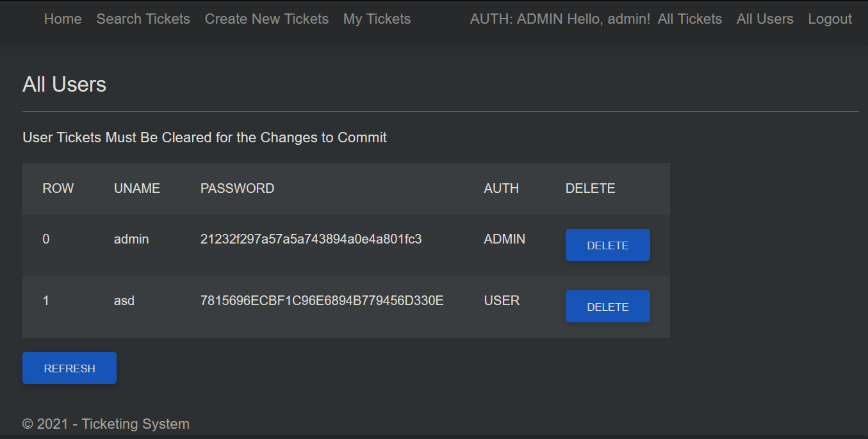Open the Home page

coord(62,19)
